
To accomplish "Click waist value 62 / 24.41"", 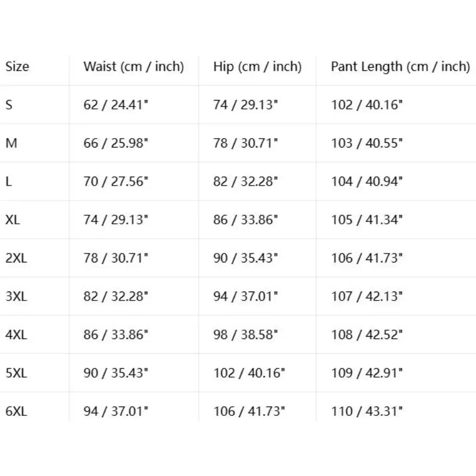I will (115, 105).
